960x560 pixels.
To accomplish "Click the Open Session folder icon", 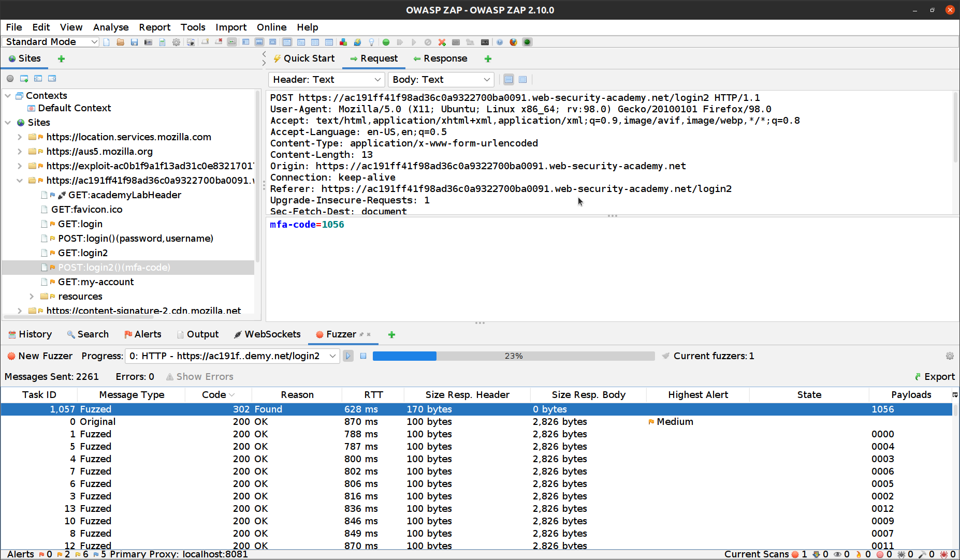I will tap(120, 42).
